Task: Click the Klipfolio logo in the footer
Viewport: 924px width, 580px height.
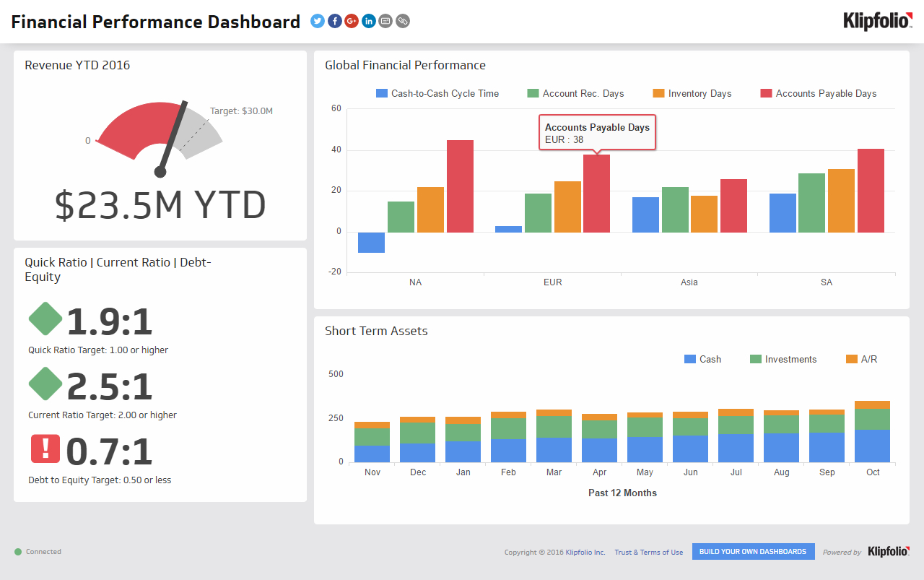Action: coord(888,551)
